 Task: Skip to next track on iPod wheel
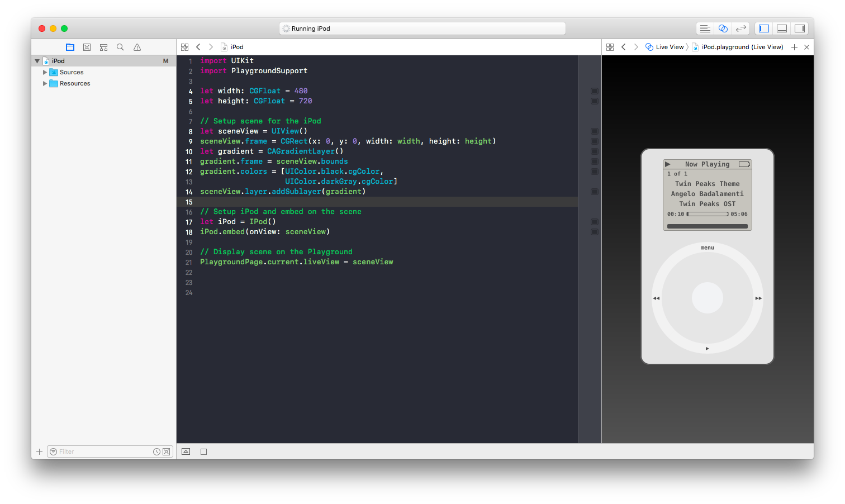(x=758, y=298)
